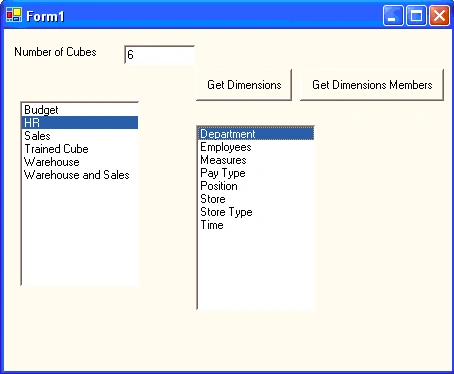This screenshot has height=374, width=454.
Task: Click the Get Dimensions button
Action: point(244,85)
